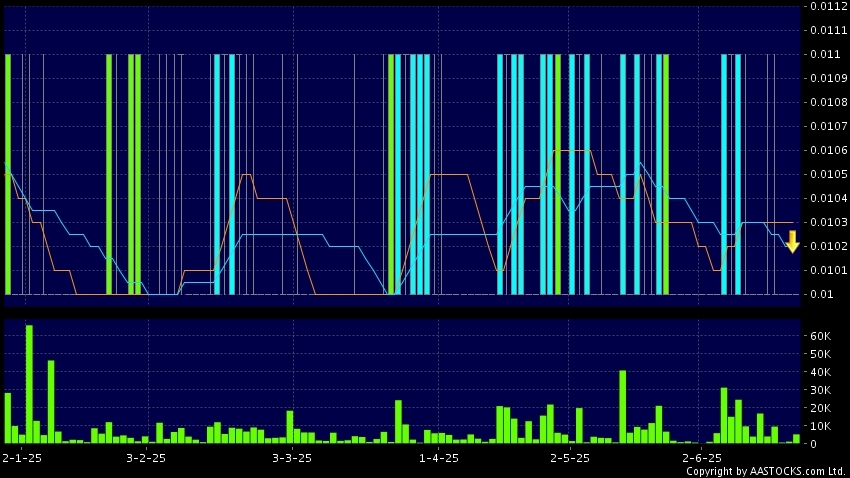The height and width of the screenshot is (478, 850).
Task: Click the 0.0107 price axis label
Action: point(829,126)
